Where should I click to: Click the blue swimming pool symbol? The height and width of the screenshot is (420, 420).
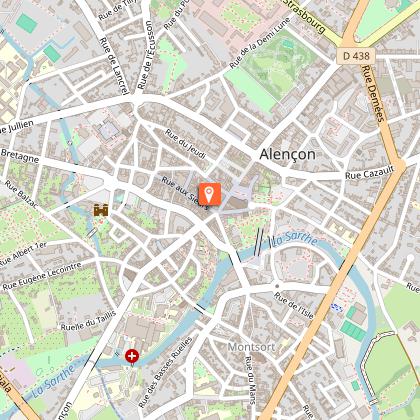(336, 307)
